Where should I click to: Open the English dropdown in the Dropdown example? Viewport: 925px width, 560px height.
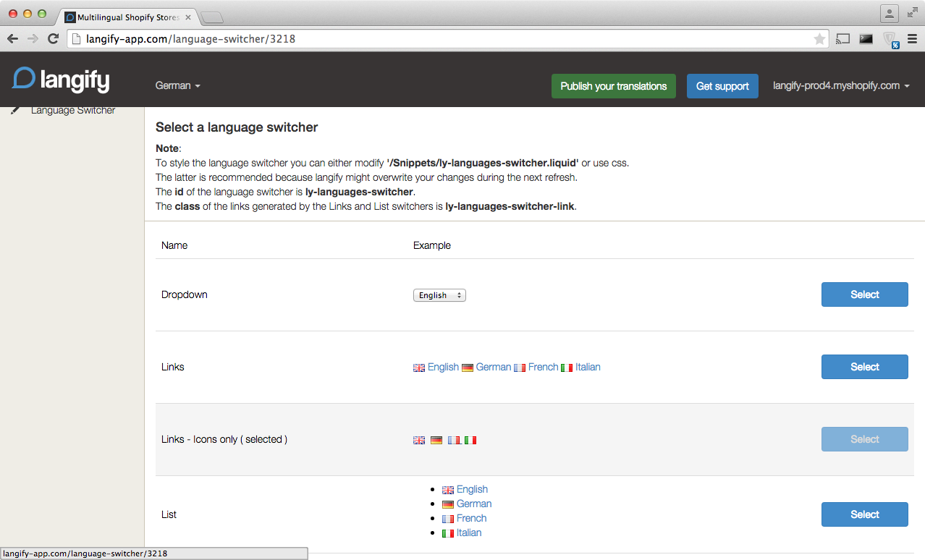[439, 294]
